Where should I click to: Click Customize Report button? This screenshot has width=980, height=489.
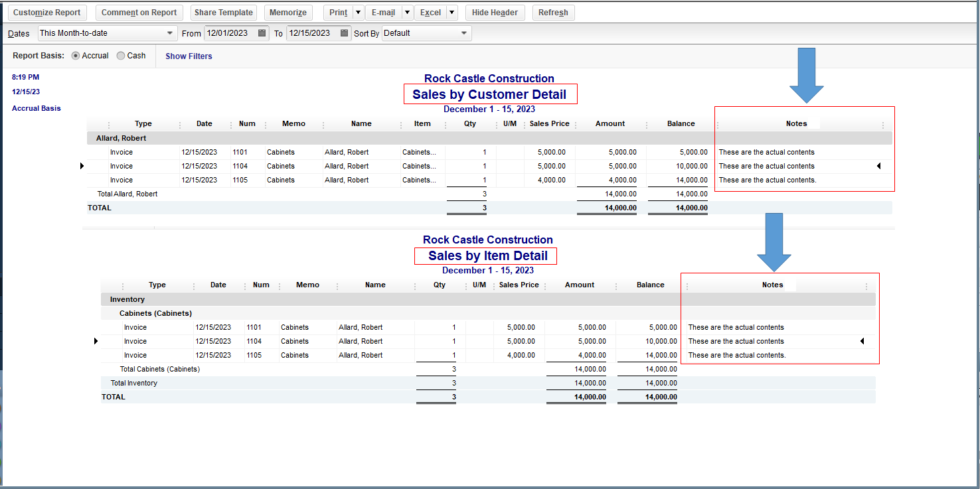pos(47,13)
